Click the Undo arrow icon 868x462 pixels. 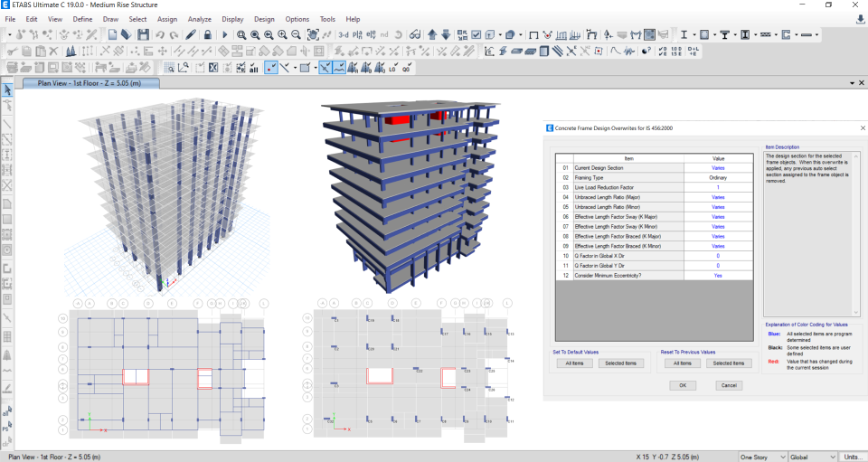(160, 34)
